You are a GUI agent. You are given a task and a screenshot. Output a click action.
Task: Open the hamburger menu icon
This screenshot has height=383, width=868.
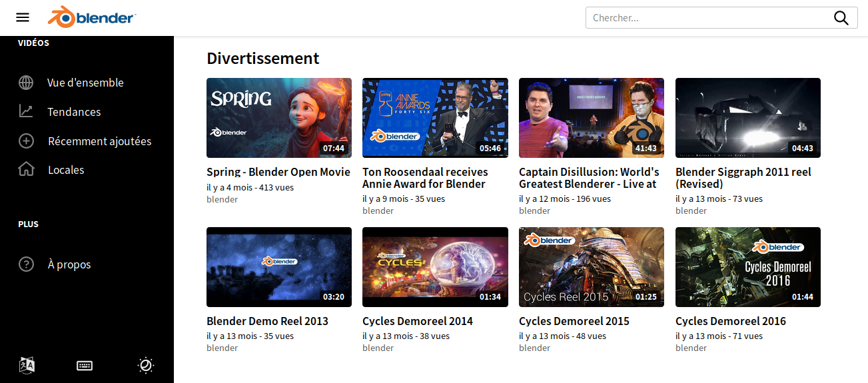coord(23,18)
